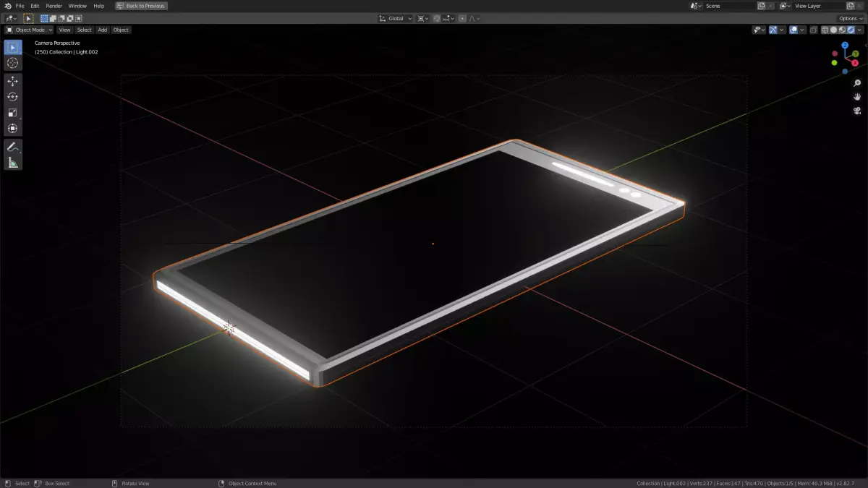Toggle proportional editing in the header

(x=462, y=18)
